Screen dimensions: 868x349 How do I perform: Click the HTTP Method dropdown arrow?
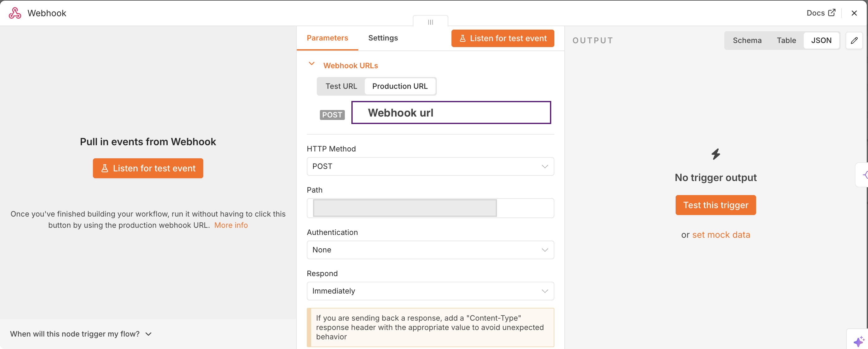click(x=544, y=166)
